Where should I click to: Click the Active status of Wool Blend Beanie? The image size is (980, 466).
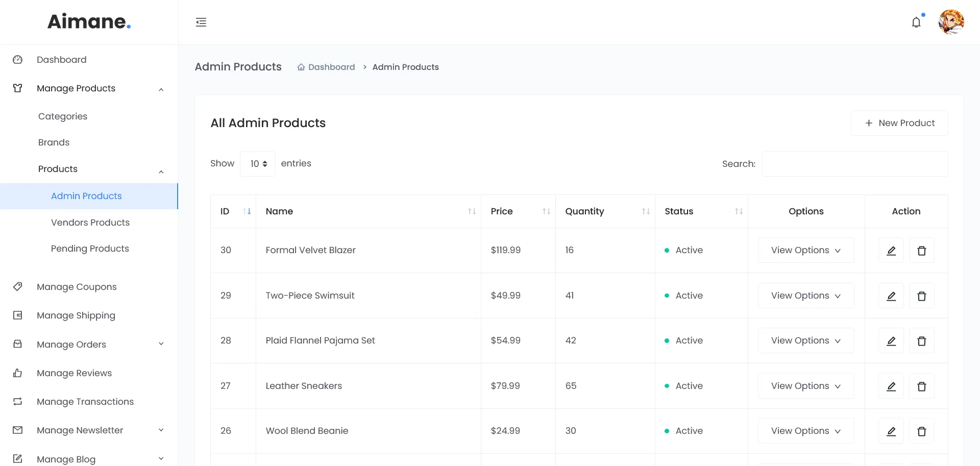coord(684,431)
